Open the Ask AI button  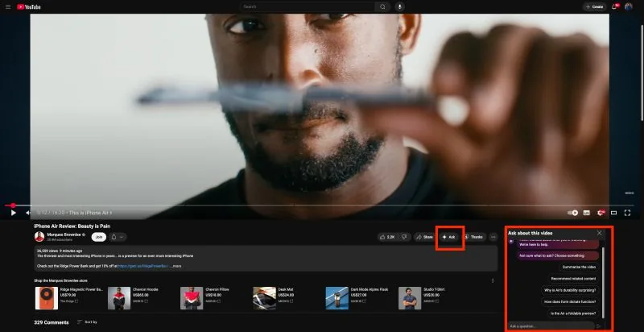(x=449, y=237)
